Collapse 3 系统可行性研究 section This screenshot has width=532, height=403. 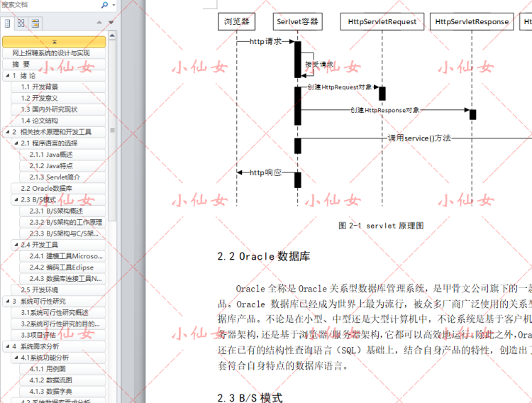pyautogui.click(x=8, y=301)
